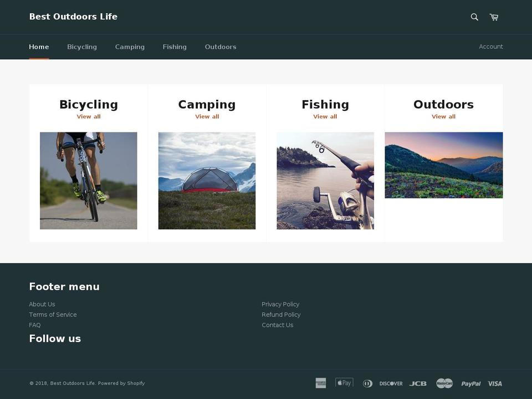Viewport: 532px width, 399px height.
Task: Open the cyclist thumbnail image
Action: point(89,181)
